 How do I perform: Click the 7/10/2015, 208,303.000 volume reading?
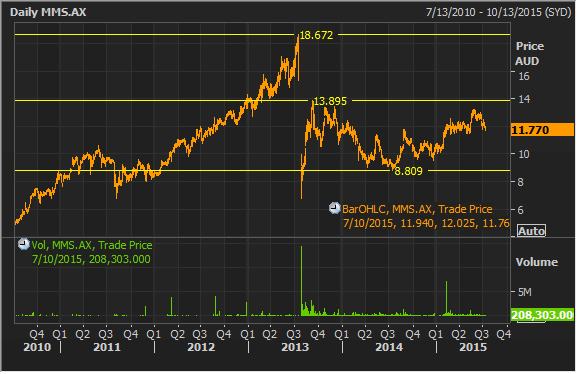click(91, 259)
